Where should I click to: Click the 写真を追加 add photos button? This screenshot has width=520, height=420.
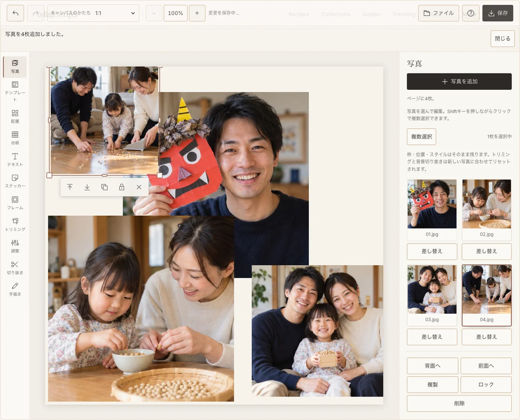(459, 82)
